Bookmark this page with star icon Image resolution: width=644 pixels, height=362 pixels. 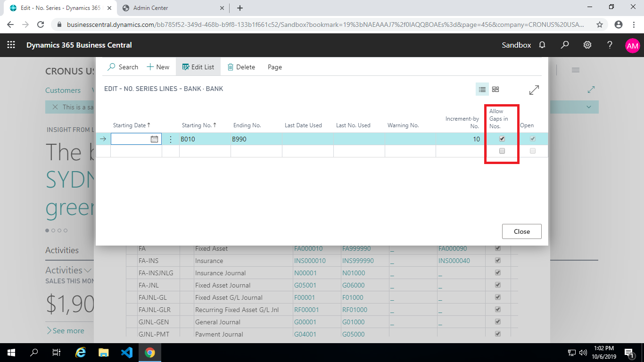[600, 25]
